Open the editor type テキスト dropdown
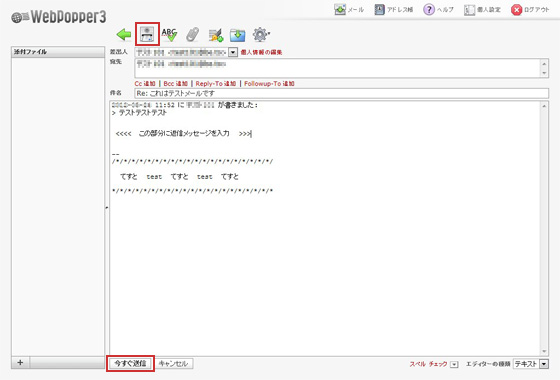560x380 pixels. pyautogui.click(x=531, y=364)
